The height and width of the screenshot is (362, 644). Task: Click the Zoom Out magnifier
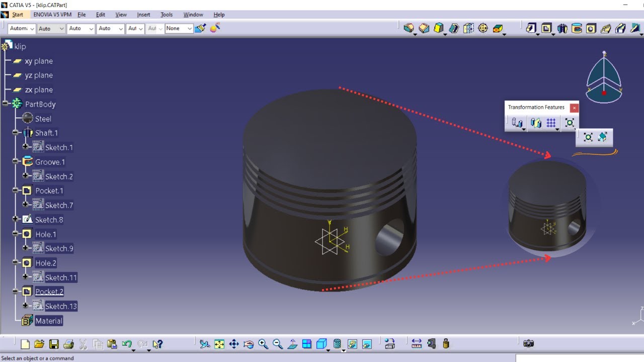click(278, 344)
